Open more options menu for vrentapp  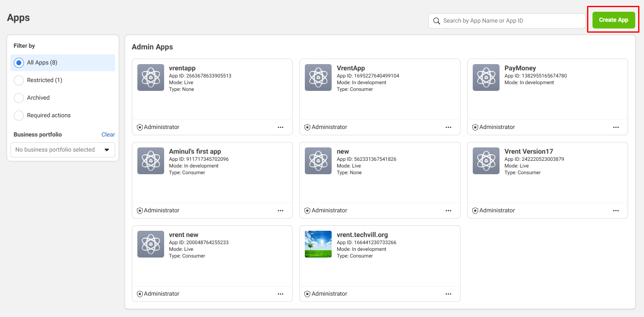pyautogui.click(x=281, y=127)
